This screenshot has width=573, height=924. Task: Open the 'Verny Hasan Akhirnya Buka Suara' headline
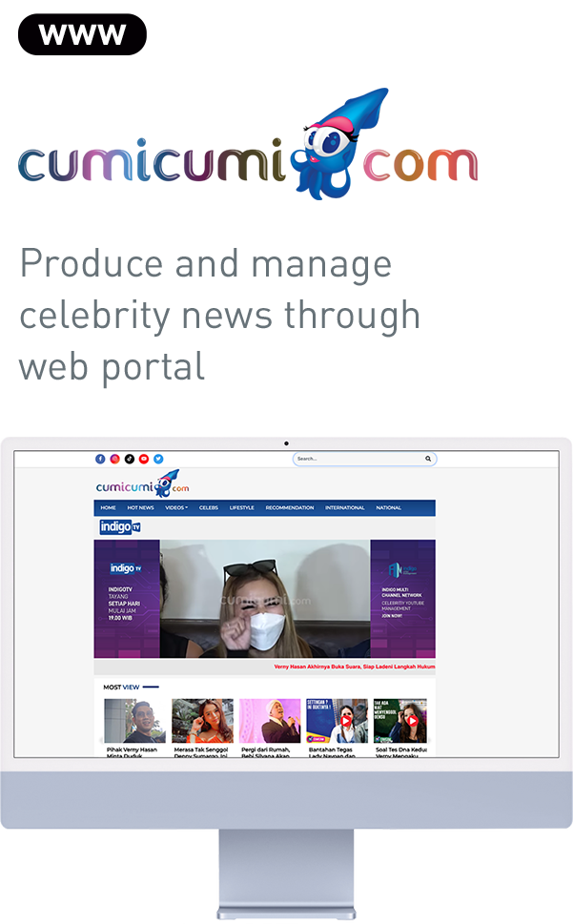354,667
